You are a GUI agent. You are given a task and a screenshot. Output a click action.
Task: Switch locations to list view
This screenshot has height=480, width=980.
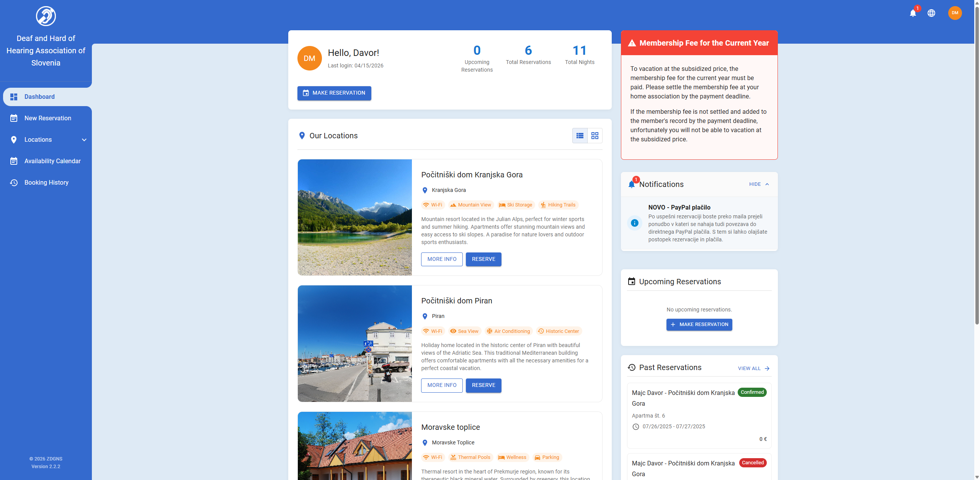click(x=580, y=136)
